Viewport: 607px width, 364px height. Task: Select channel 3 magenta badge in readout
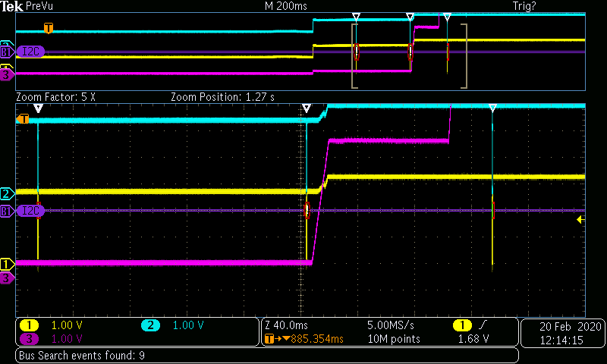(29, 339)
